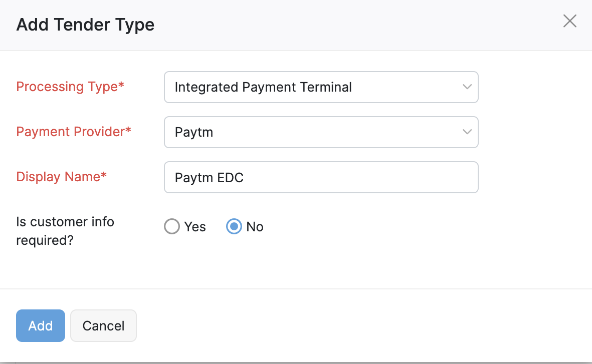Open the Integrated Payment Terminal dropdown
The height and width of the screenshot is (364, 592).
pyautogui.click(x=321, y=87)
